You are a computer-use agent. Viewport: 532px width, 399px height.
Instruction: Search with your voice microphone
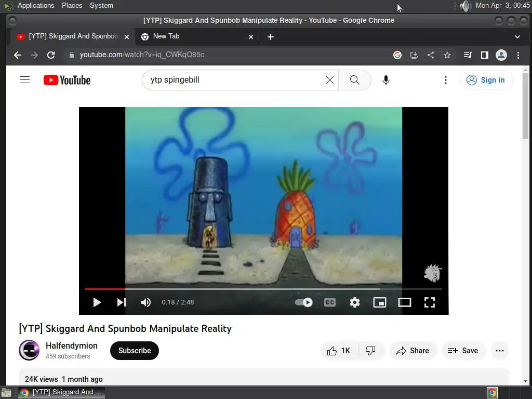click(386, 80)
